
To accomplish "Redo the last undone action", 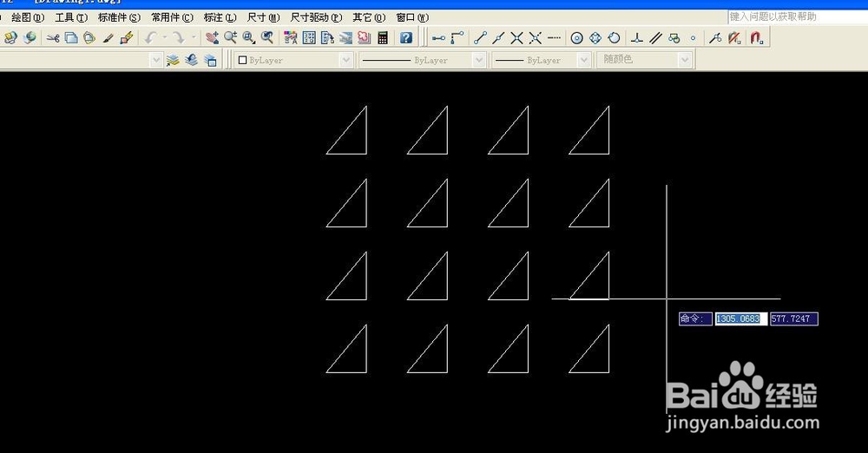I will [178, 37].
